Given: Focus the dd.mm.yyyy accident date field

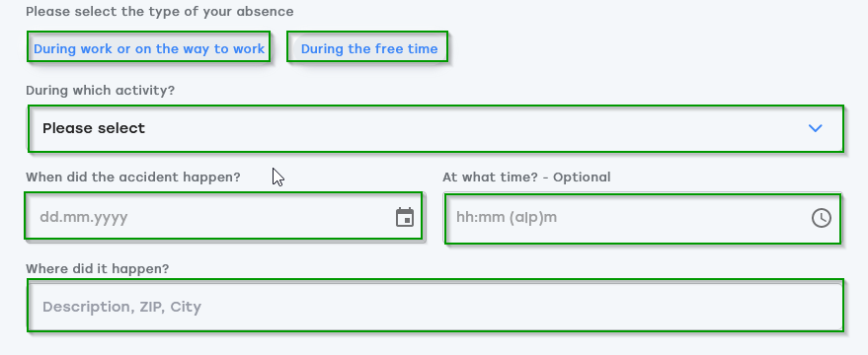Looking at the screenshot, I should pos(223,216).
